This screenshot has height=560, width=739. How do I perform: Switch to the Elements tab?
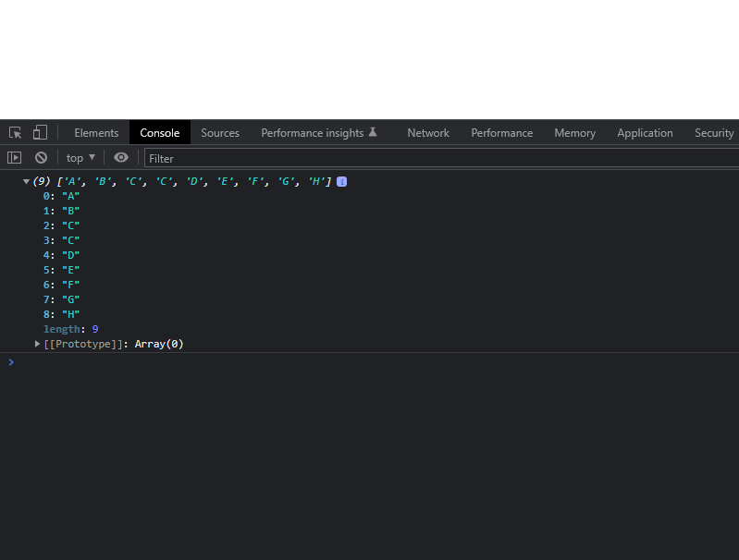click(96, 133)
